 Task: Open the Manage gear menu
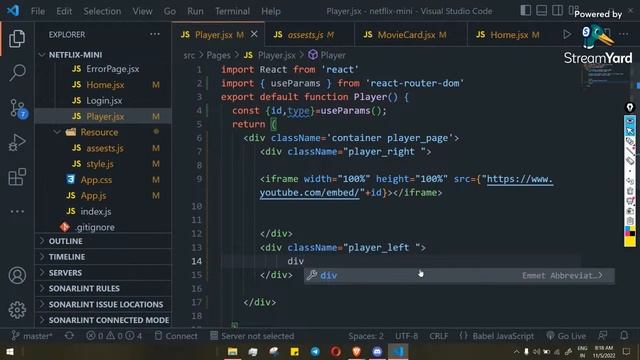point(17,310)
